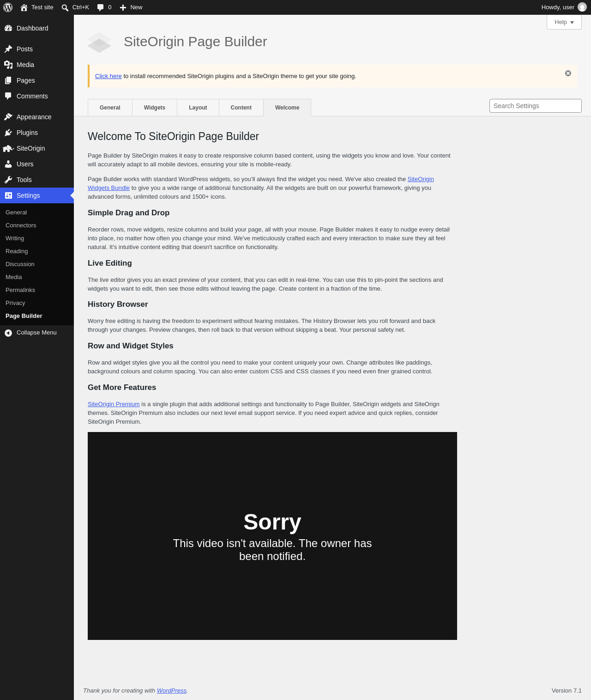The image size is (591, 700).
Task: Click the "Click here" install link
Action: click(x=109, y=76)
